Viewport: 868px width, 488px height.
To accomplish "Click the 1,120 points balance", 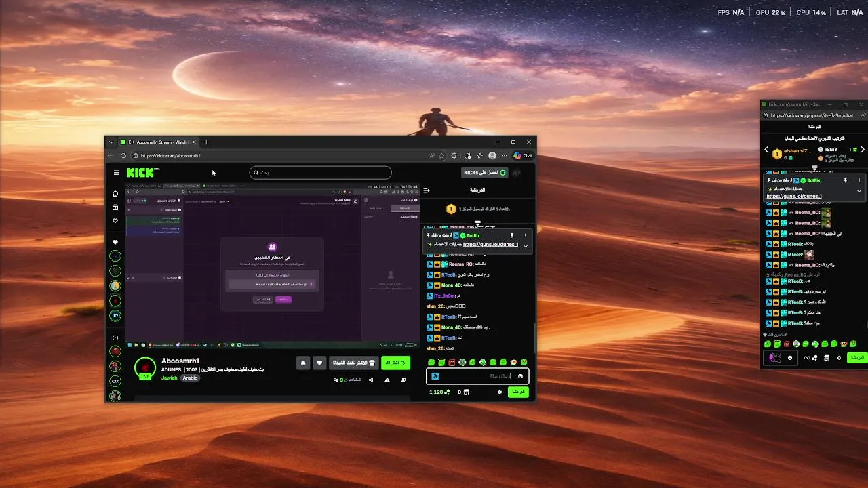I will (439, 392).
